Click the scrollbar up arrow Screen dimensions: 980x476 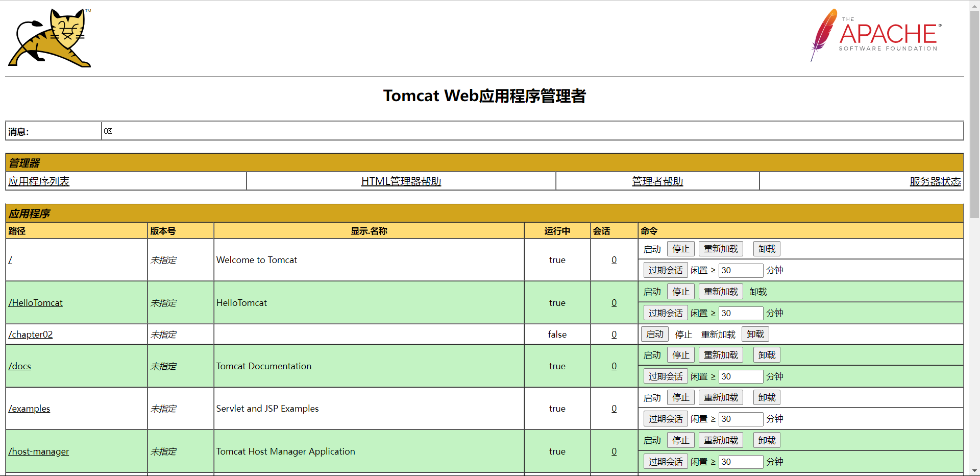click(x=974, y=5)
